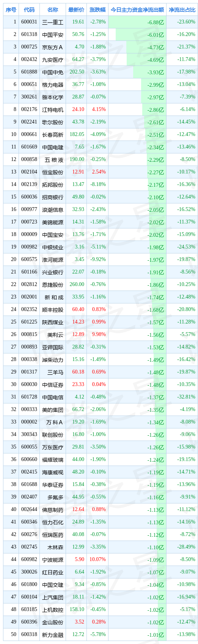Select stock name 浪潮信息
Viewport: 198px width, 644px height.
(x=53, y=209)
